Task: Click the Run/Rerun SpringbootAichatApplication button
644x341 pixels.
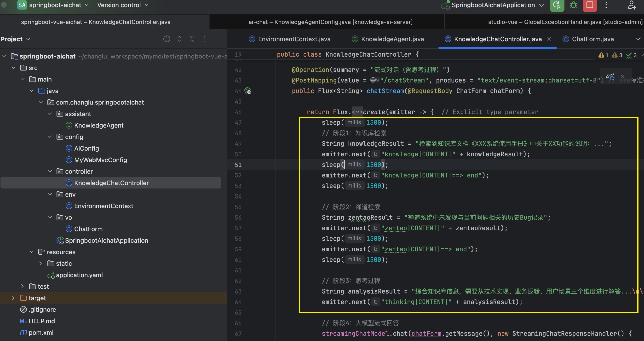Action: tap(557, 5)
